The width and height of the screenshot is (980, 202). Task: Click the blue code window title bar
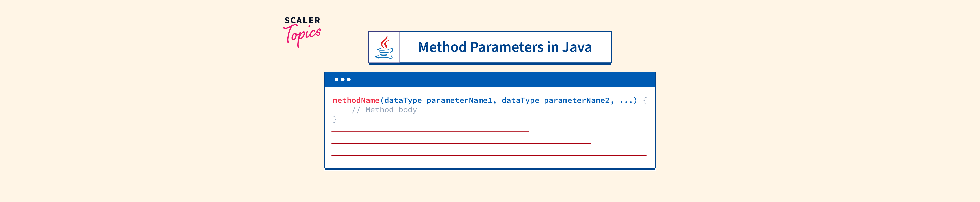[494, 80]
